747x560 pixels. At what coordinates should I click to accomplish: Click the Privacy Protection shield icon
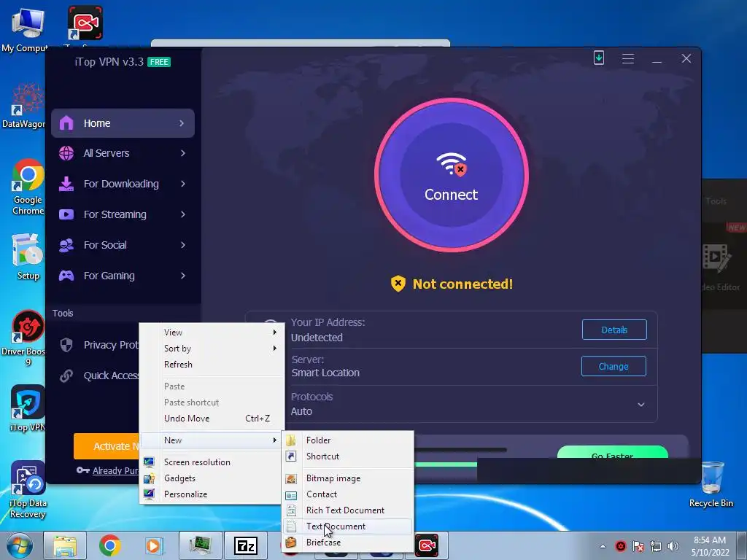pyautogui.click(x=66, y=345)
